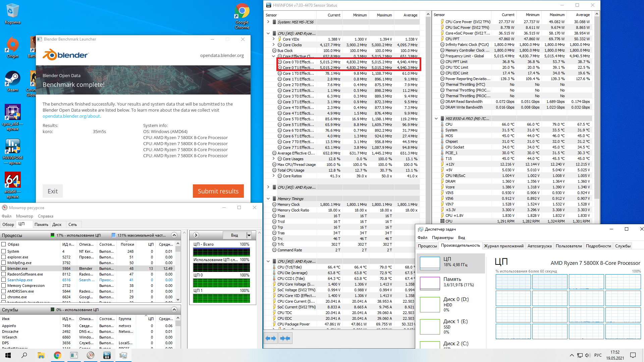Collapse the Memory Timings sensor group
The image size is (644, 362).
coord(268,199)
